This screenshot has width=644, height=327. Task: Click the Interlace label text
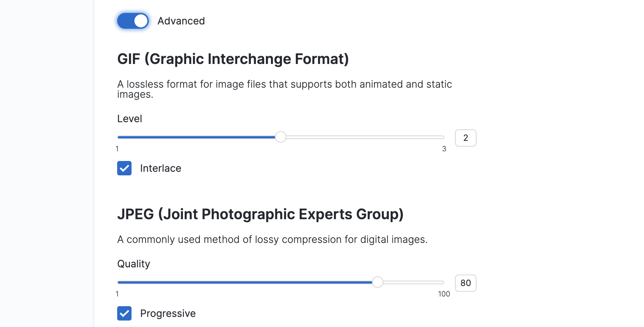pyautogui.click(x=160, y=168)
